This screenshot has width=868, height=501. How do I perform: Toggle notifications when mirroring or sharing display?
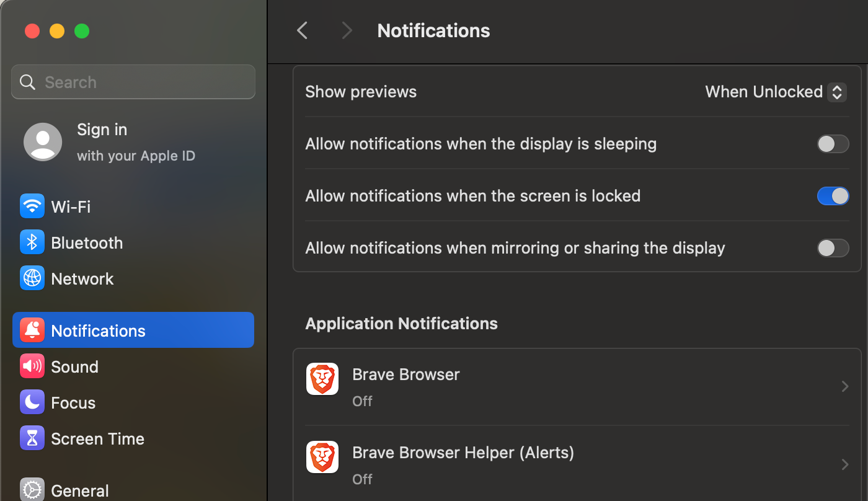click(833, 249)
